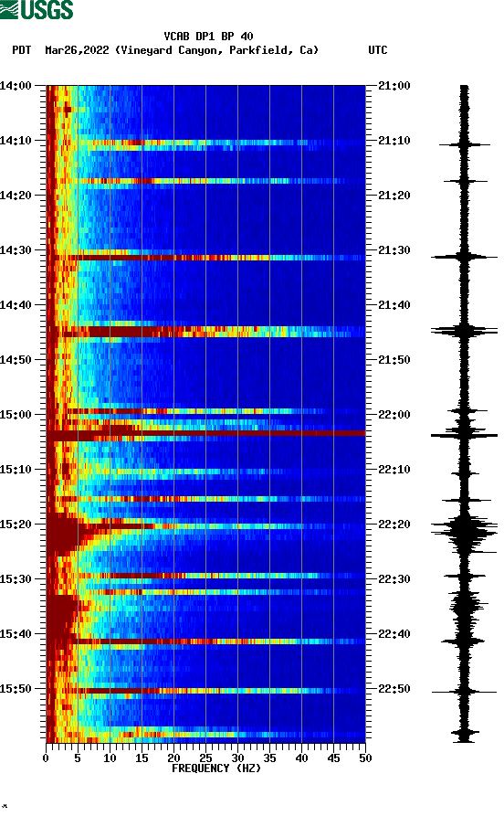Viewport: 504px width, 816px height.
Task: Click the 22:30 UTC time label
Action: [394, 579]
